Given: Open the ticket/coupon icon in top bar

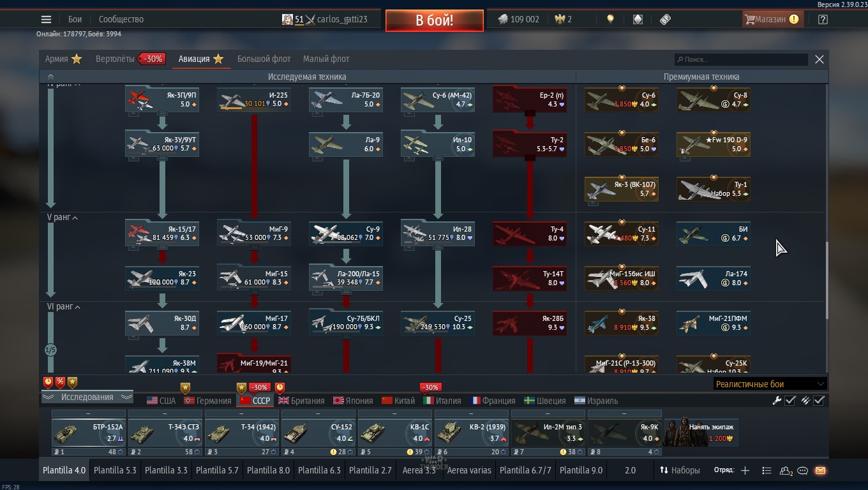Looking at the screenshot, I should coord(665,19).
